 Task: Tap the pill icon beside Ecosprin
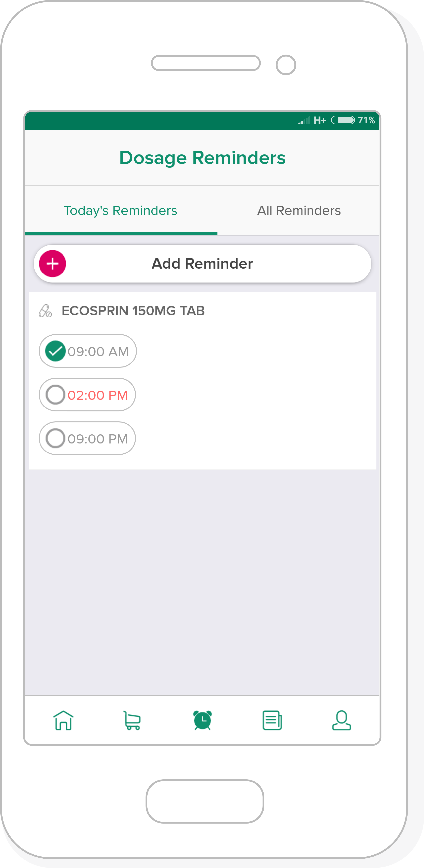(45, 311)
